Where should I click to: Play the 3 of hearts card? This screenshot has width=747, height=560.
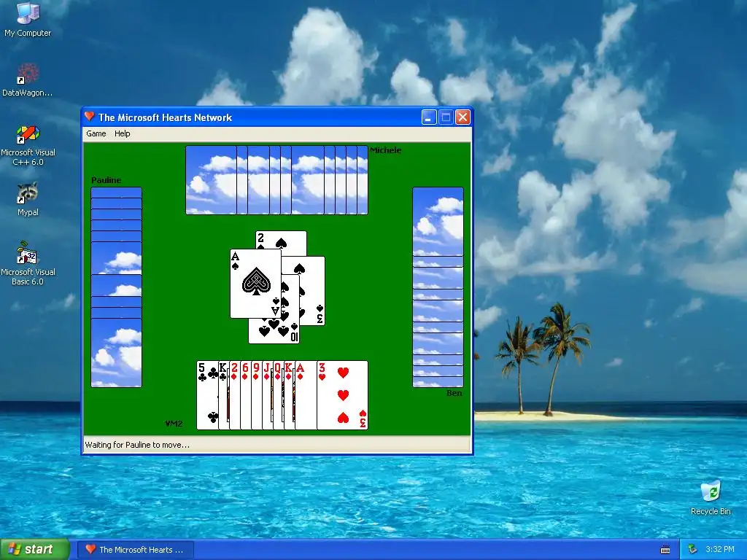pos(343,395)
